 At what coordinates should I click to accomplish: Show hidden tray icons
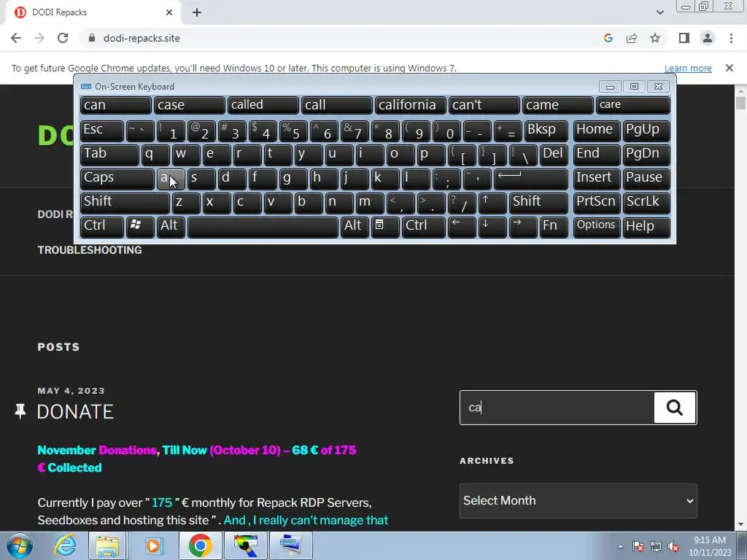point(620,546)
